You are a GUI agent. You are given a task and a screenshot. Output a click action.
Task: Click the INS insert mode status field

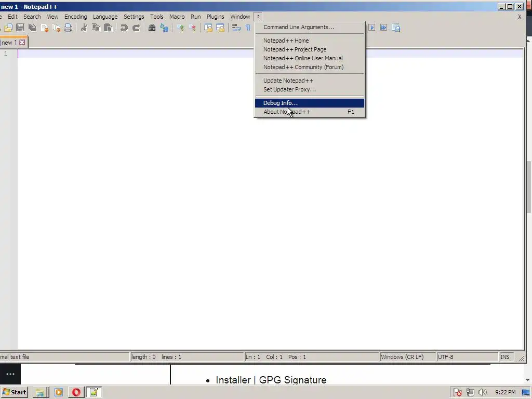coord(507,357)
